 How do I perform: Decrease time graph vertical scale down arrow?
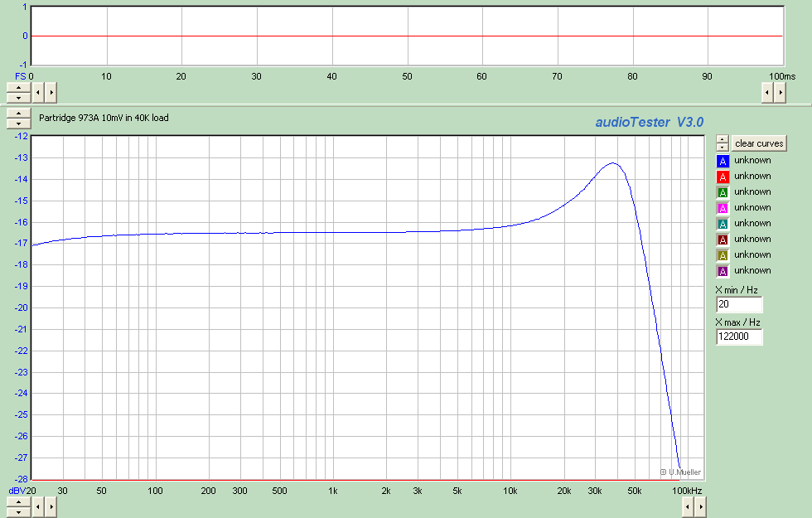pos(18,98)
